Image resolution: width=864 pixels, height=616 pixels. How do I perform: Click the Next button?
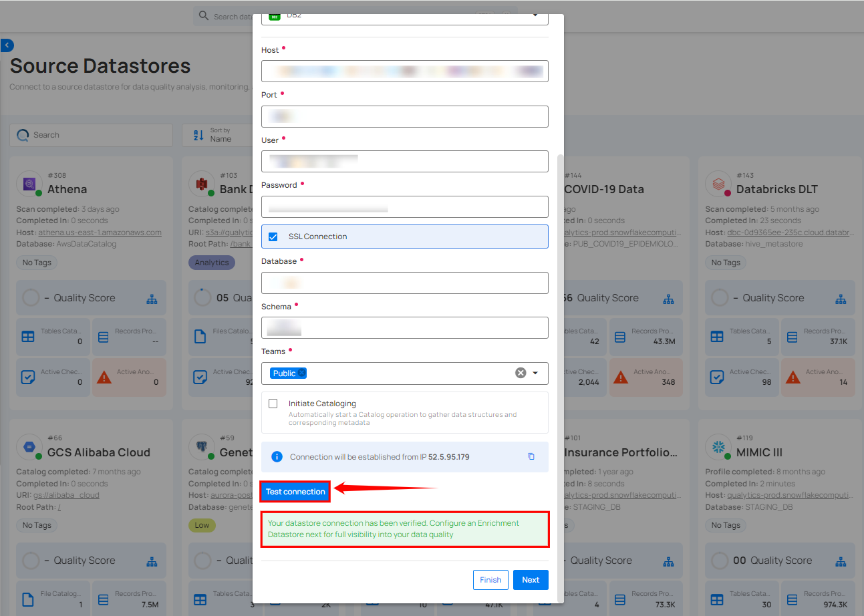531,580
